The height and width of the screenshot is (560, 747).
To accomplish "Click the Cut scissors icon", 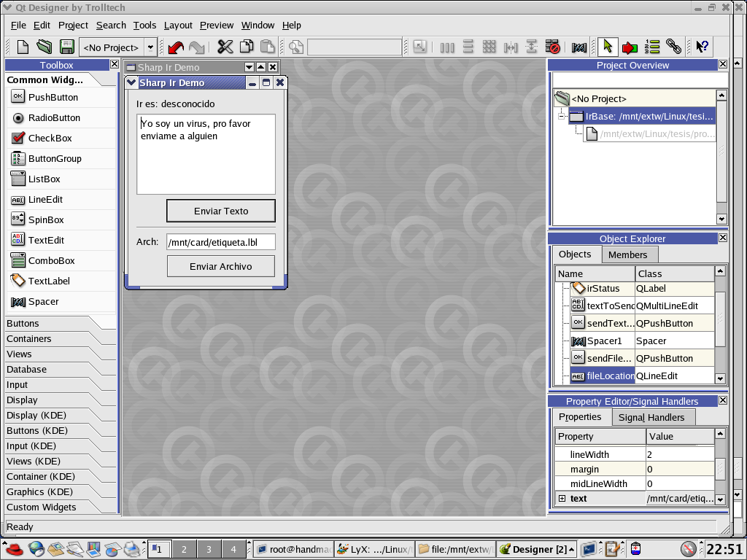I will 225,47.
